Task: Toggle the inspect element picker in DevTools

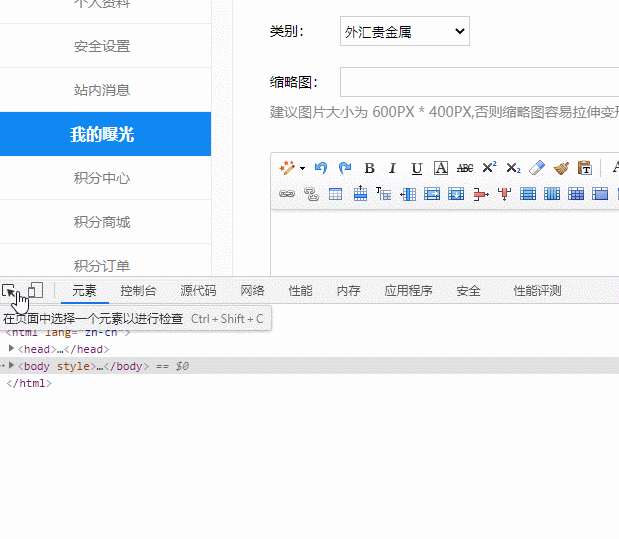Action: pos(10,291)
